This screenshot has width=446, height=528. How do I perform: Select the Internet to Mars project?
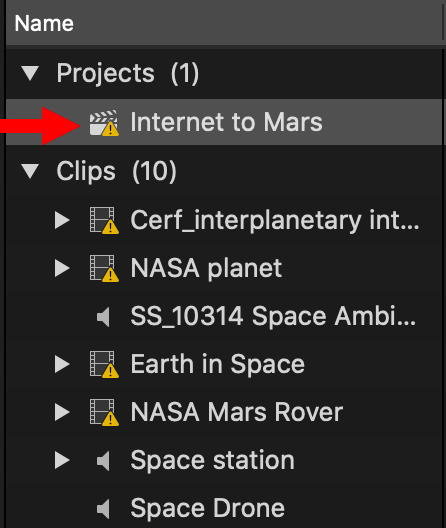coord(224,122)
